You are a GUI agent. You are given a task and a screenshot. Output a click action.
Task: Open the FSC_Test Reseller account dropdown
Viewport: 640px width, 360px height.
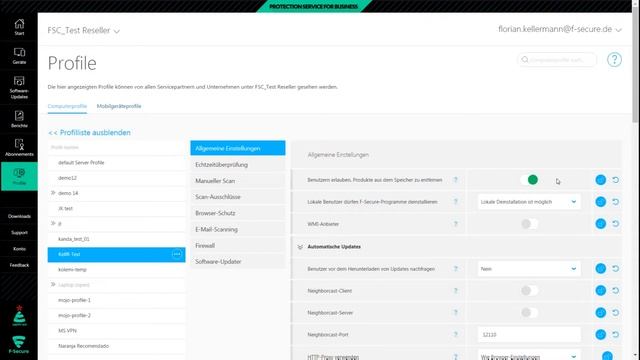(x=84, y=31)
